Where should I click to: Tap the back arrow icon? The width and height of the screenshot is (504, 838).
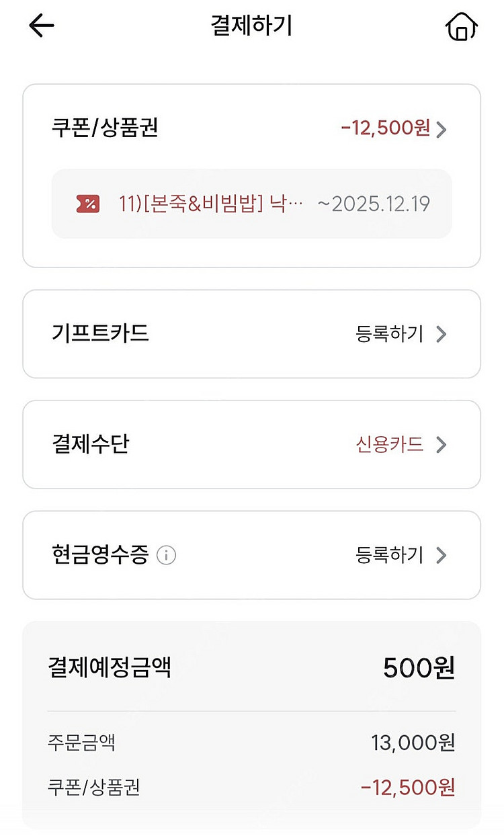41,26
